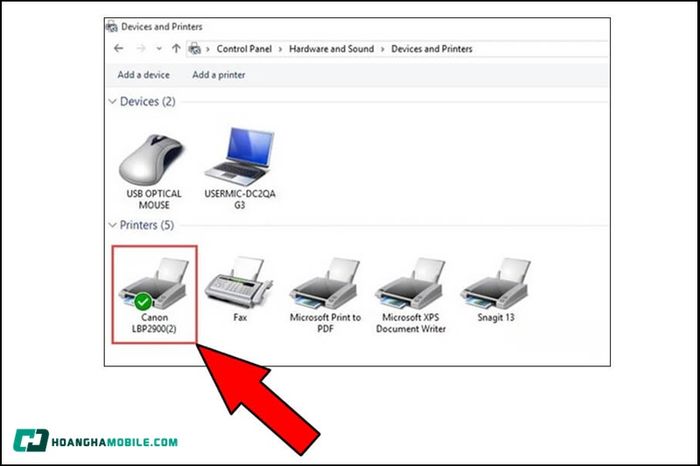Click the Canon LBP2900(2) label text
The height and width of the screenshot is (466, 700).
point(154,323)
